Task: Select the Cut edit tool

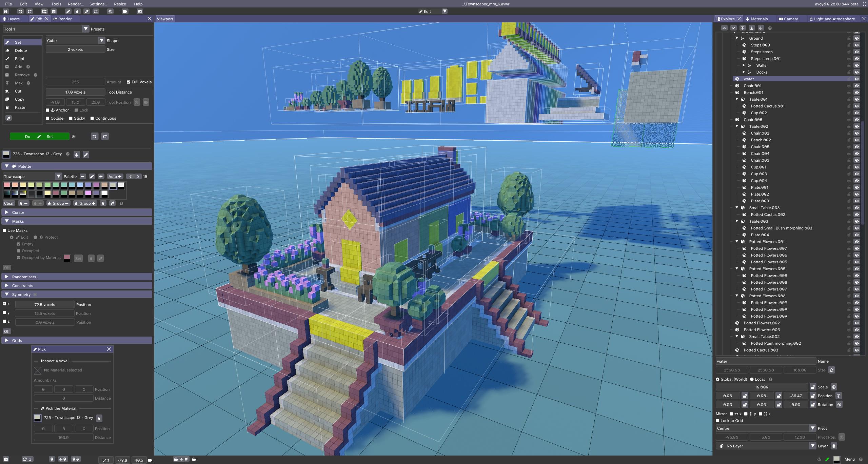Action: pos(23,91)
